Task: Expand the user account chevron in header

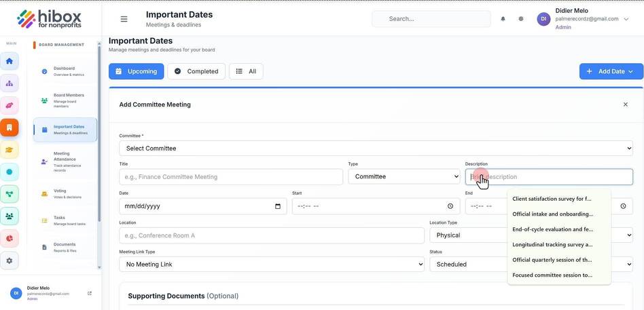Action: (626, 19)
